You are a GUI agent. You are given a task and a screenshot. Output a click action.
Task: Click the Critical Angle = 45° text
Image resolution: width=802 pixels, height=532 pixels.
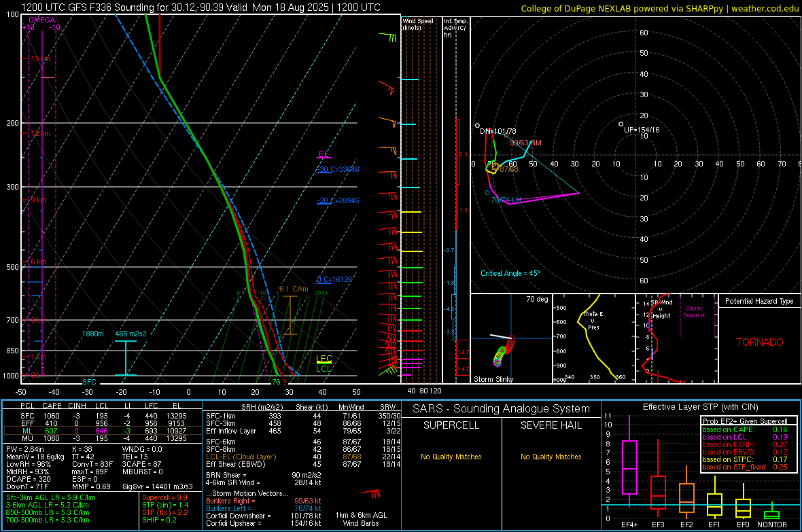[510, 273]
